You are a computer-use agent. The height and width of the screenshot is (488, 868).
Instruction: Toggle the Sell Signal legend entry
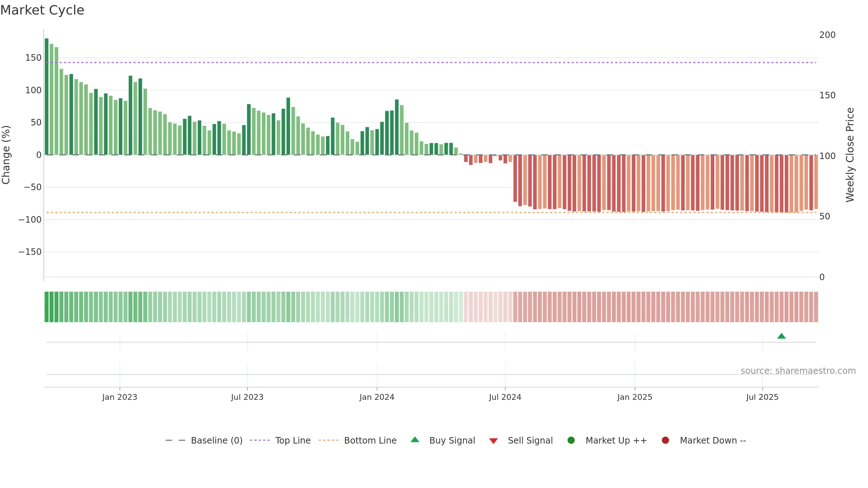pyautogui.click(x=521, y=440)
